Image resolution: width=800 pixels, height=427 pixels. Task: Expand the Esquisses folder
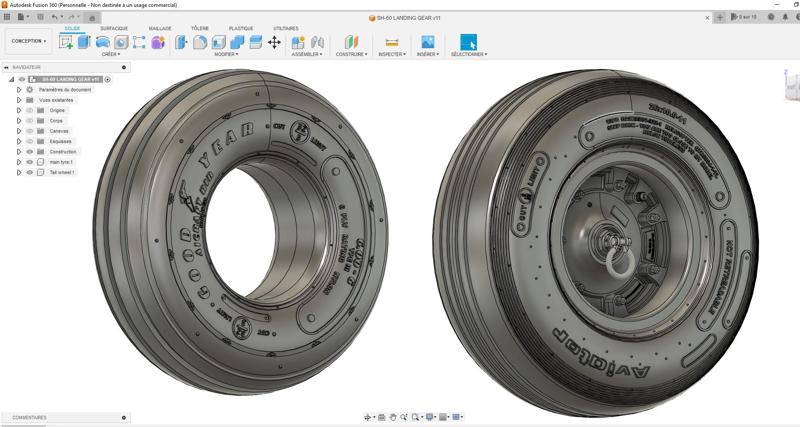pos(19,141)
